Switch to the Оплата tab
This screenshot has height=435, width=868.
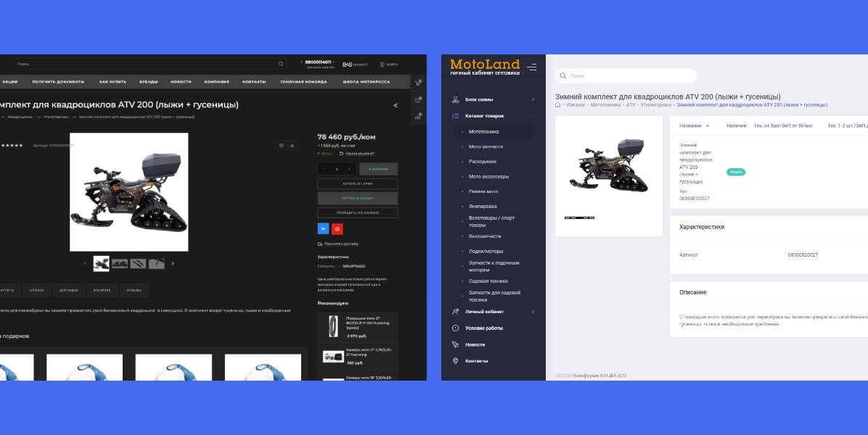click(36, 290)
